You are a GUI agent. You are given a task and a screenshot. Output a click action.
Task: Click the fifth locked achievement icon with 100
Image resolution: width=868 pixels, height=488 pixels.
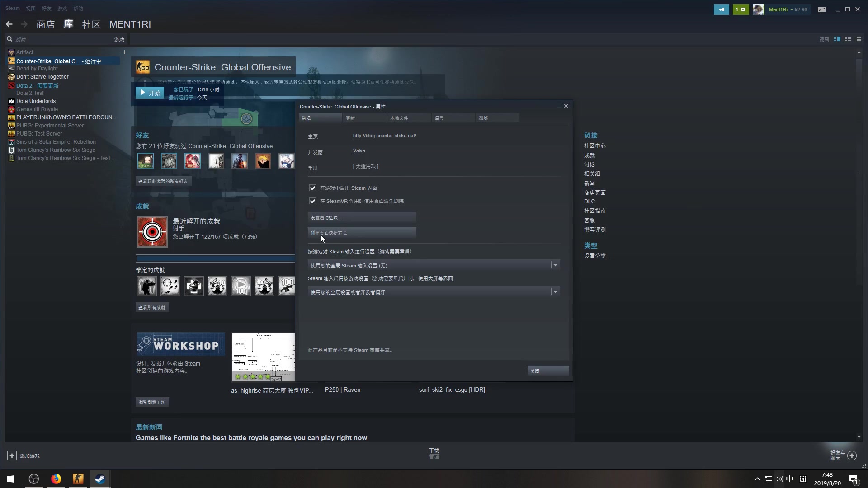pyautogui.click(x=241, y=286)
